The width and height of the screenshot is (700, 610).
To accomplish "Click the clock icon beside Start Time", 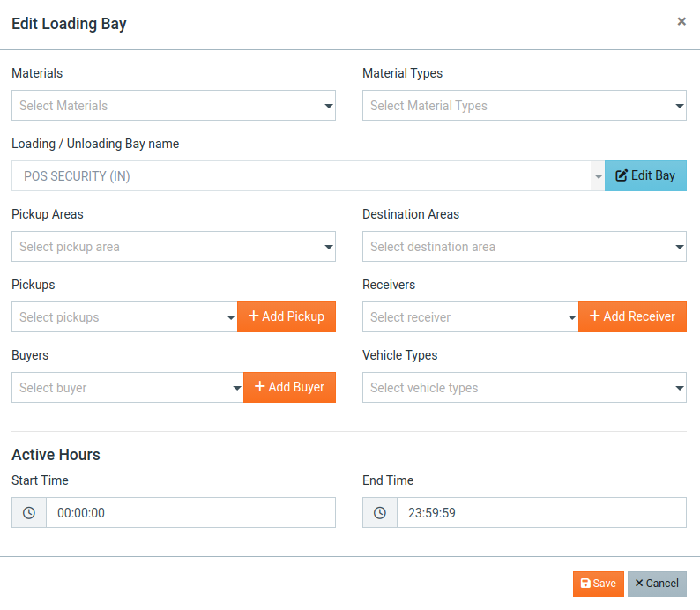I will pos(29,513).
